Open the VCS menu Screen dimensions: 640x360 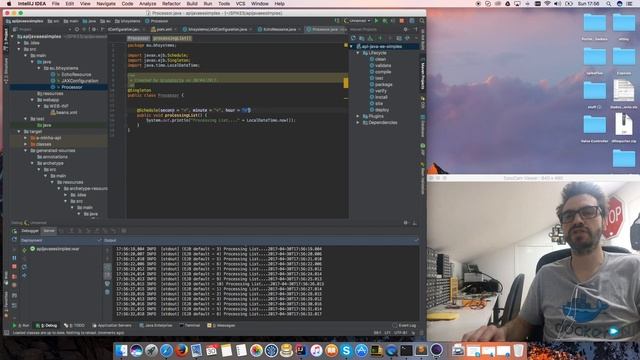coord(240,4)
